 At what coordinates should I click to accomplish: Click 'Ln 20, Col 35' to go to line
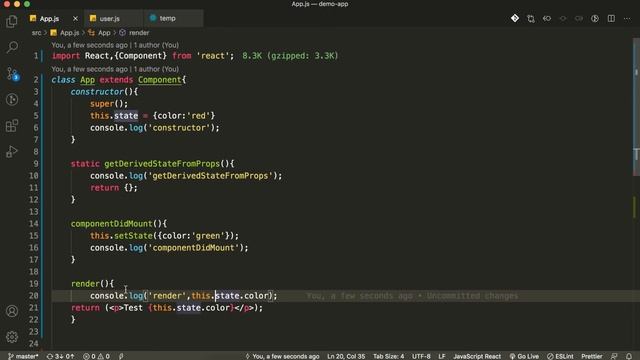(x=346, y=356)
